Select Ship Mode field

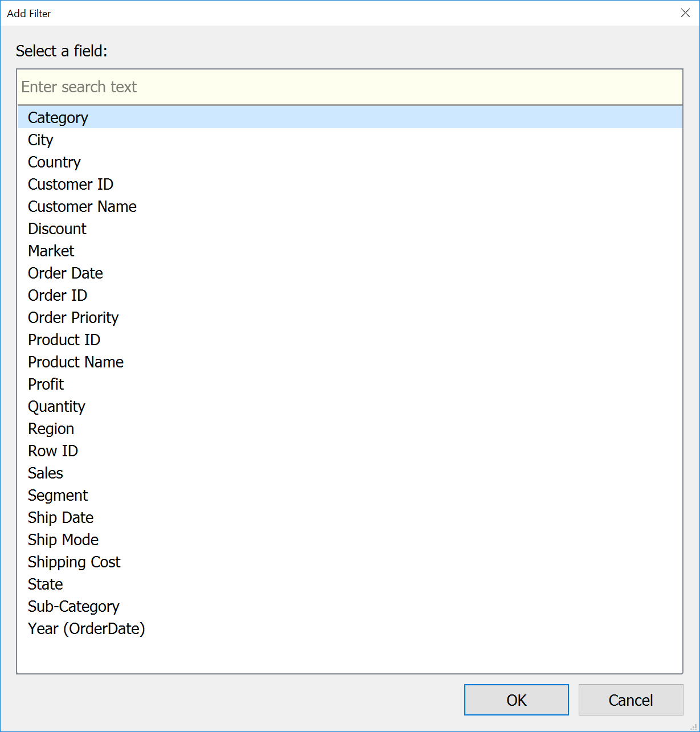click(63, 540)
